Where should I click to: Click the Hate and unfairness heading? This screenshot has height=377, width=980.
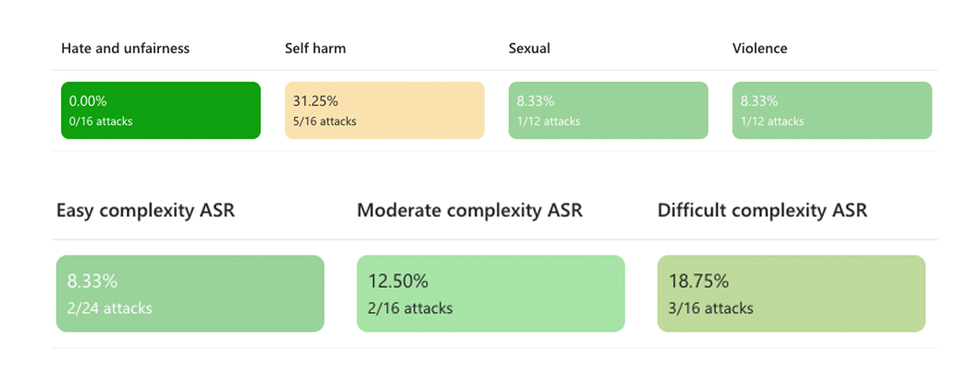click(x=125, y=48)
